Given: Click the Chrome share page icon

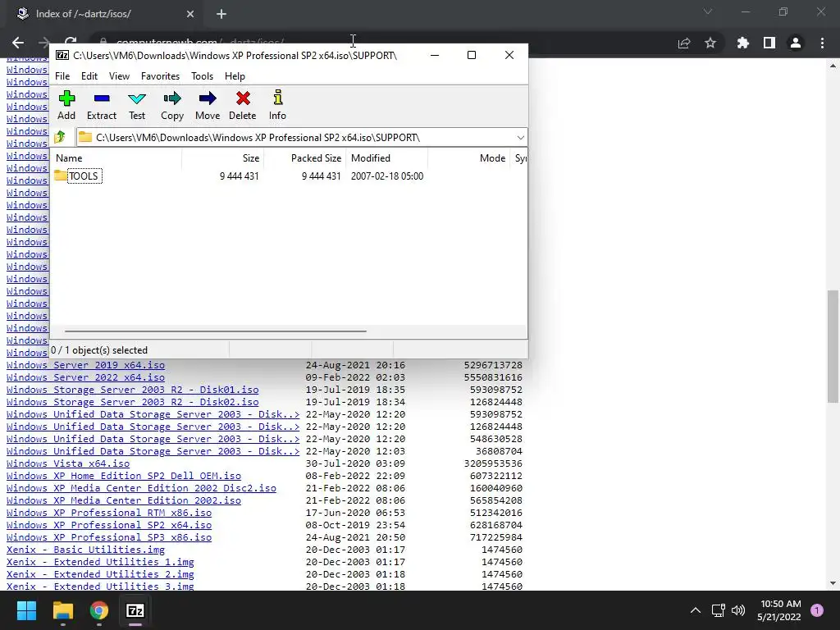Looking at the screenshot, I should click(x=684, y=43).
